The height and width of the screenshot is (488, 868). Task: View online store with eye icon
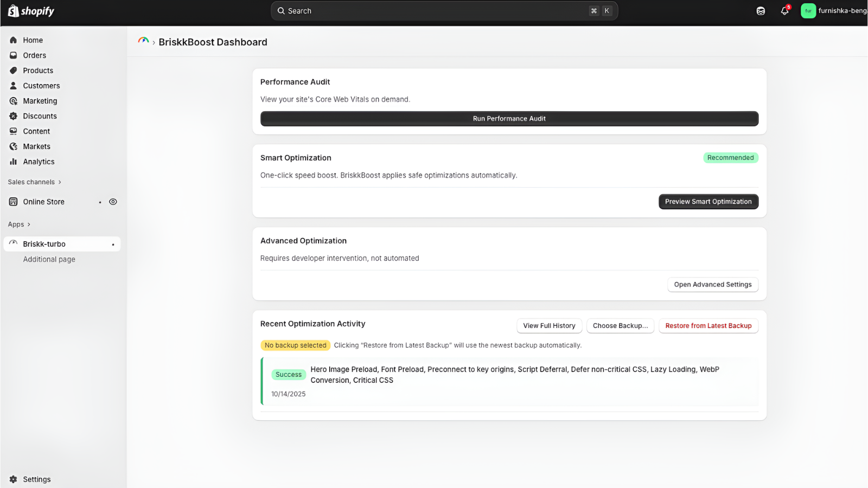pos(113,202)
